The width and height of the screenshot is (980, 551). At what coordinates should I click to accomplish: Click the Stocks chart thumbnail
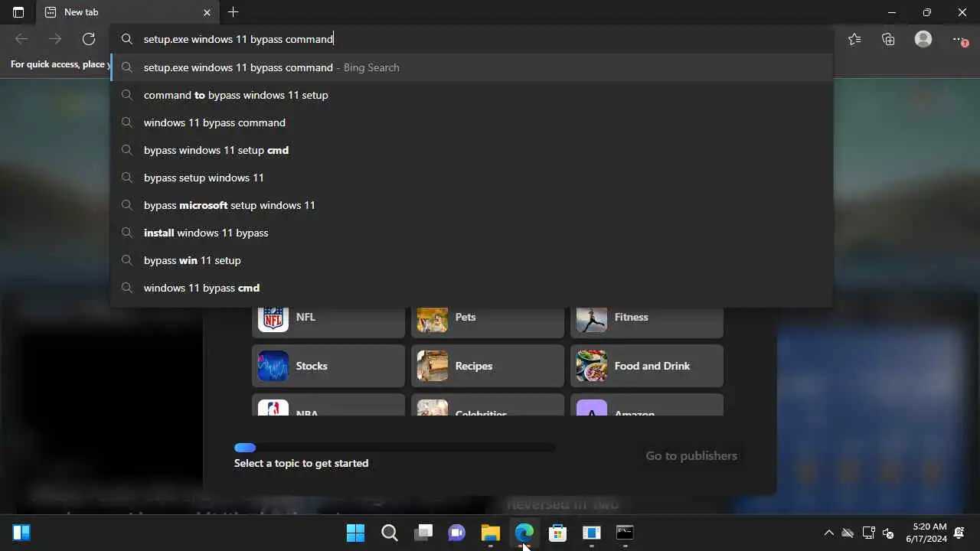pyautogui.click(x=273, y=366)
